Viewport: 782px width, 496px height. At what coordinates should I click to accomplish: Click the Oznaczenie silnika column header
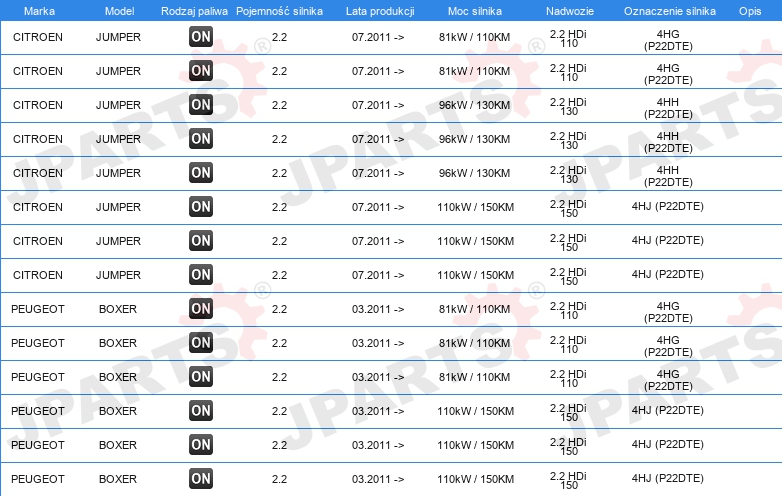tap(669, 11)
